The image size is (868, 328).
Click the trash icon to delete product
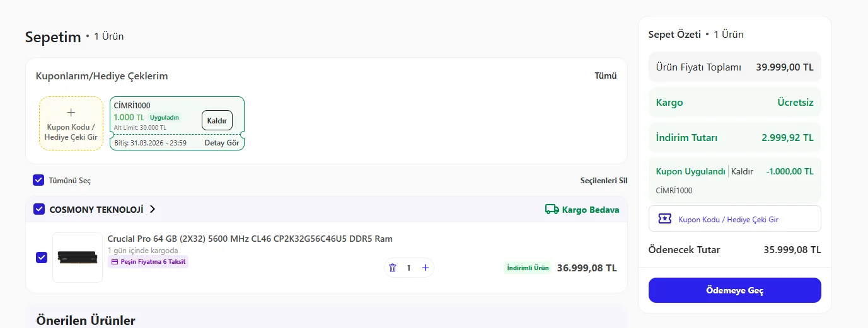point(393,268)
